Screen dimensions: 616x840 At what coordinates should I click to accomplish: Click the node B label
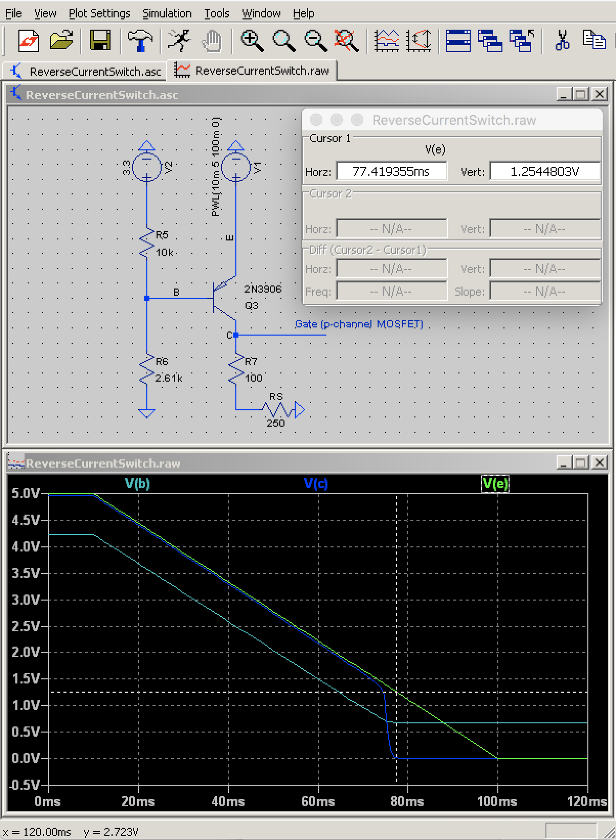pyautogui.click(x=177, y=292)
